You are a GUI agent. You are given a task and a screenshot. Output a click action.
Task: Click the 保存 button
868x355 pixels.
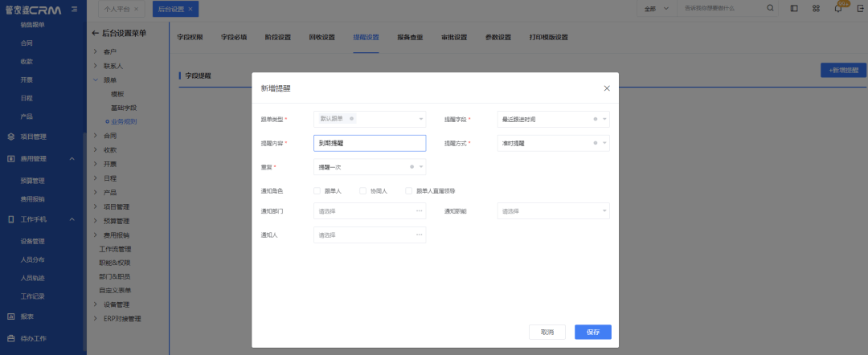pos(593,332)
